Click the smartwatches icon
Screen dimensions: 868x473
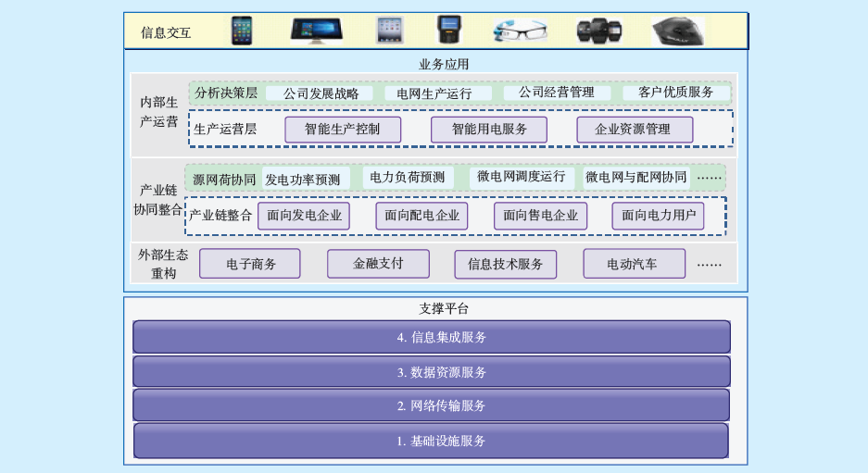(x=598, y=31)
